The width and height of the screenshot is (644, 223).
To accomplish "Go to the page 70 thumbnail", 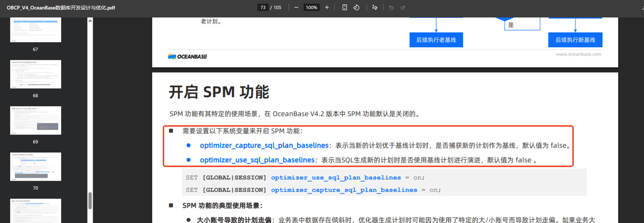I will [x=36, y=167].
